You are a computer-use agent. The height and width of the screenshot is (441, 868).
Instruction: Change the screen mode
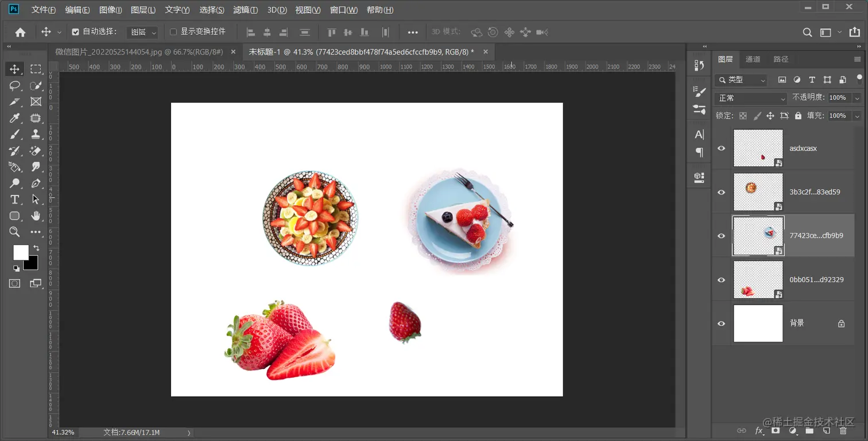(36, 283)
